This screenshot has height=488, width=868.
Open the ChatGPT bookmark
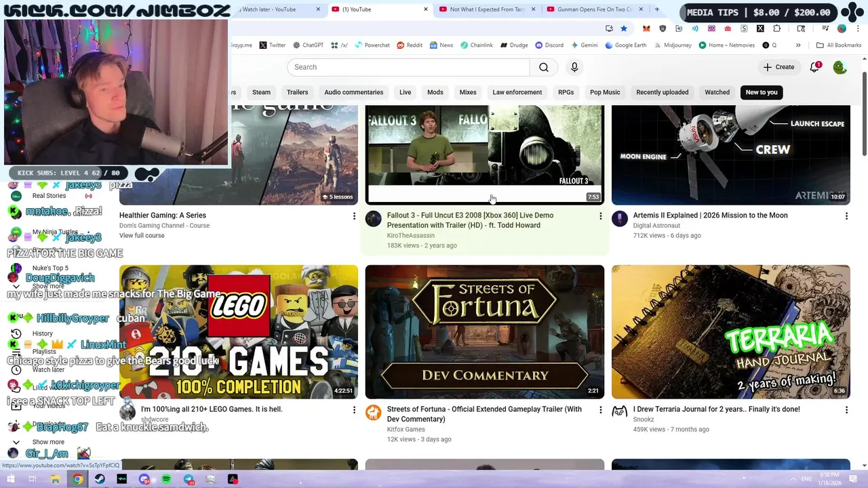coord(308,45)
